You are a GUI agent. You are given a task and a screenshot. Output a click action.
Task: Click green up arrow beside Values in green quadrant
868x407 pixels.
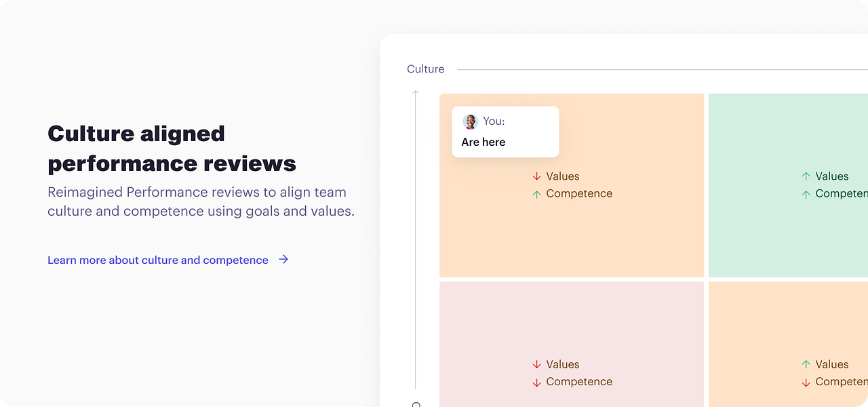pos(806,176)
